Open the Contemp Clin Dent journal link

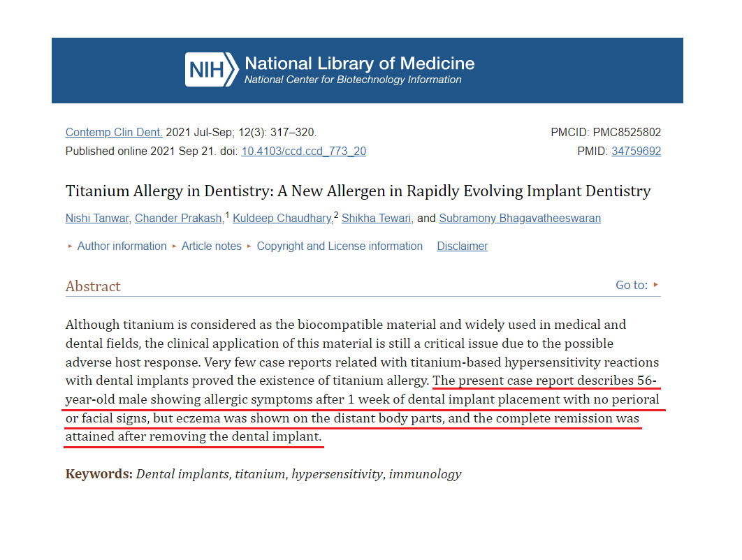(x=114, y=132)
